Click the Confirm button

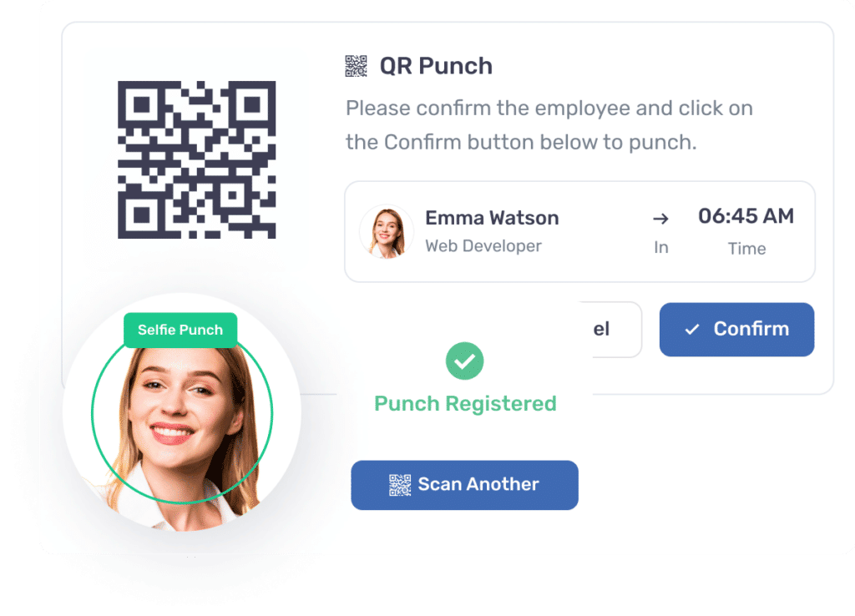pyautogui.click(x=736, y=329)
